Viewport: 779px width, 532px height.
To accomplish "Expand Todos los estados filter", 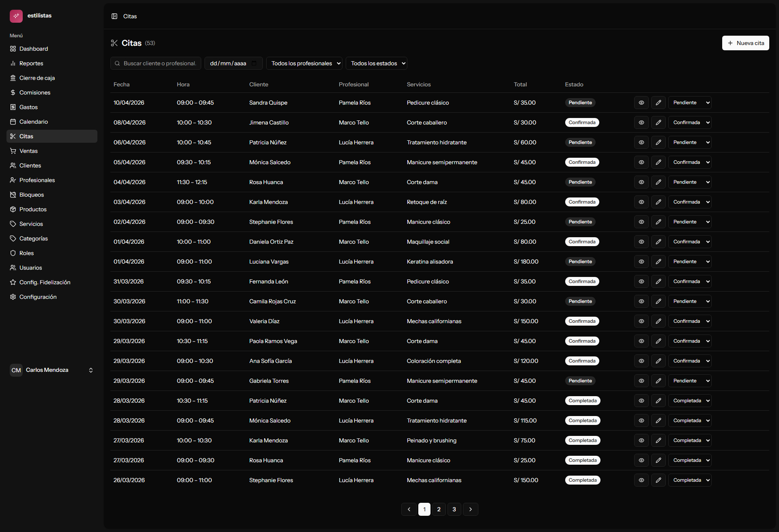I will click(x=376, y=63).
